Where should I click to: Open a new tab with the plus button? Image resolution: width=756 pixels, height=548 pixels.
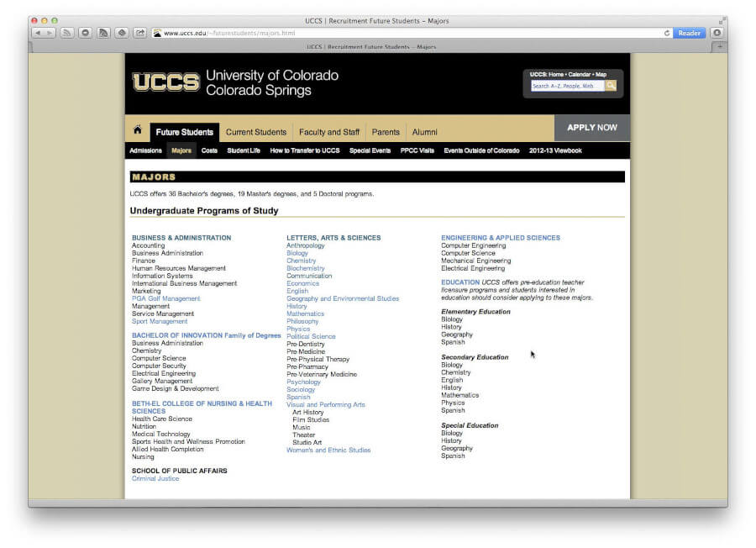pyautogui.click(x=720, y=47)
